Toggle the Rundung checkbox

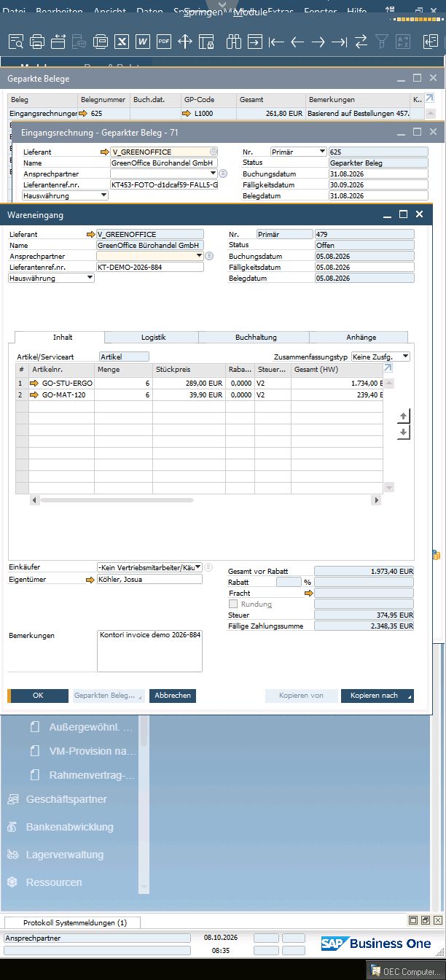tap(233, 604)
